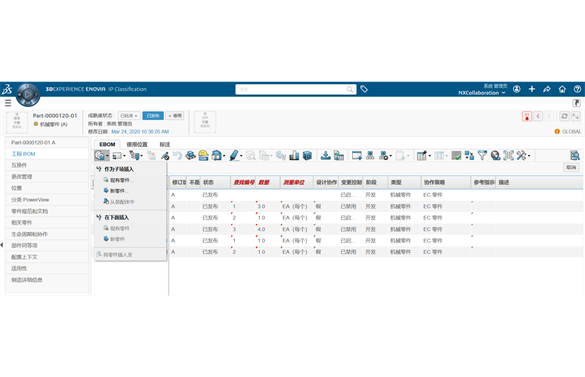Viewport: 585px width, 377px height.
Task: Click the undo arrow icon in EBOM toolbar
Action: point(177,155)
